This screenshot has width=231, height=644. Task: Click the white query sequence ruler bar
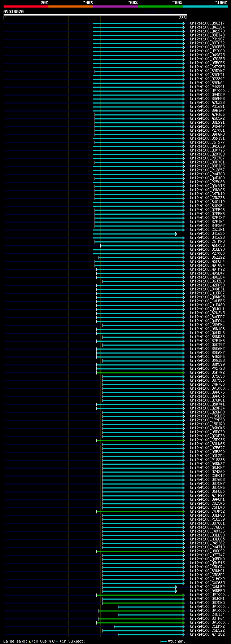click(95, 15)
